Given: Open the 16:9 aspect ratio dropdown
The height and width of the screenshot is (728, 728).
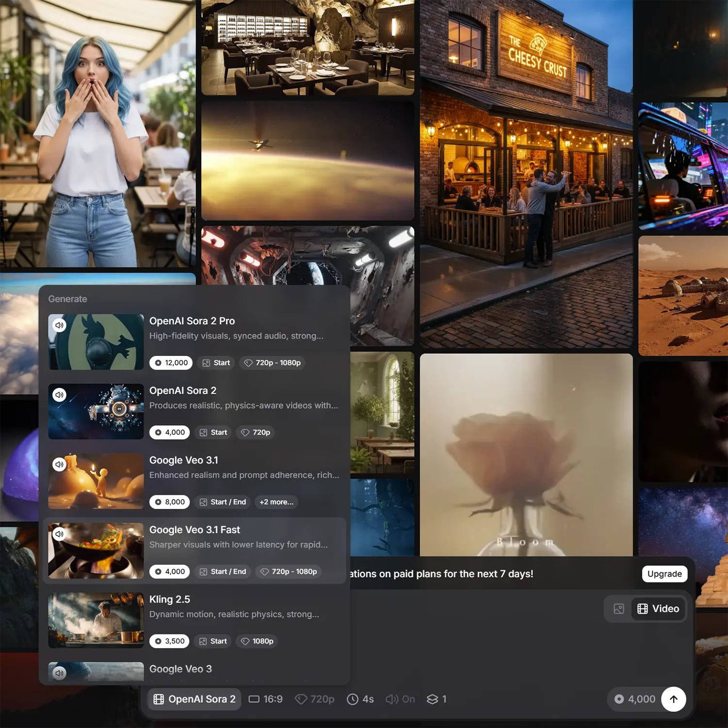Looking at the screenshot, I should point(265,699).
